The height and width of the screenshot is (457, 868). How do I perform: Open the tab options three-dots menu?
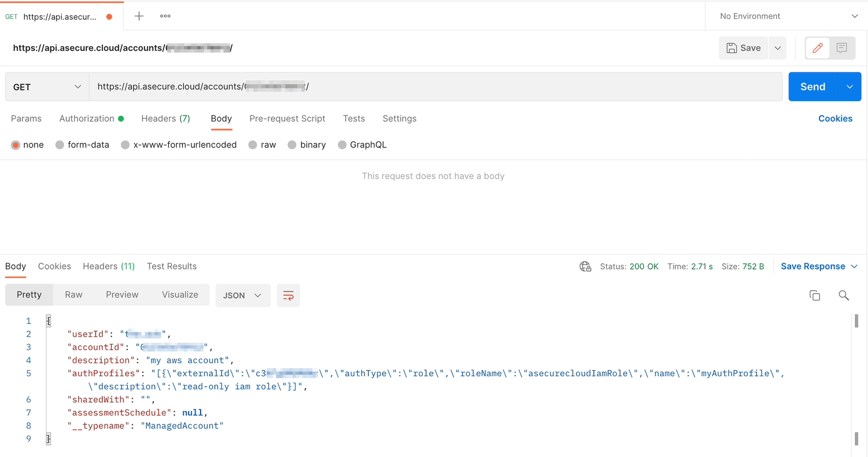point(165,16)
